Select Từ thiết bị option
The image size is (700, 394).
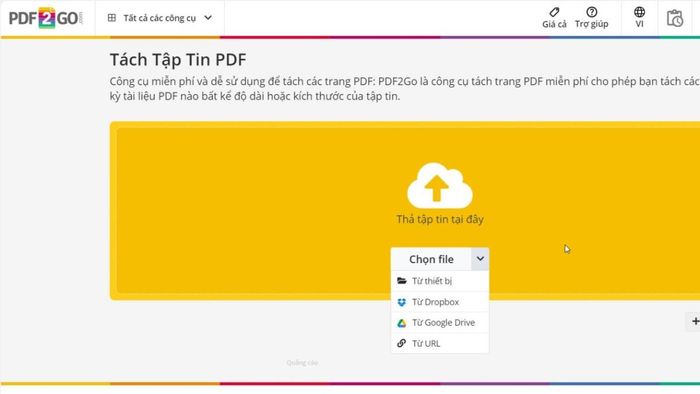440,281
